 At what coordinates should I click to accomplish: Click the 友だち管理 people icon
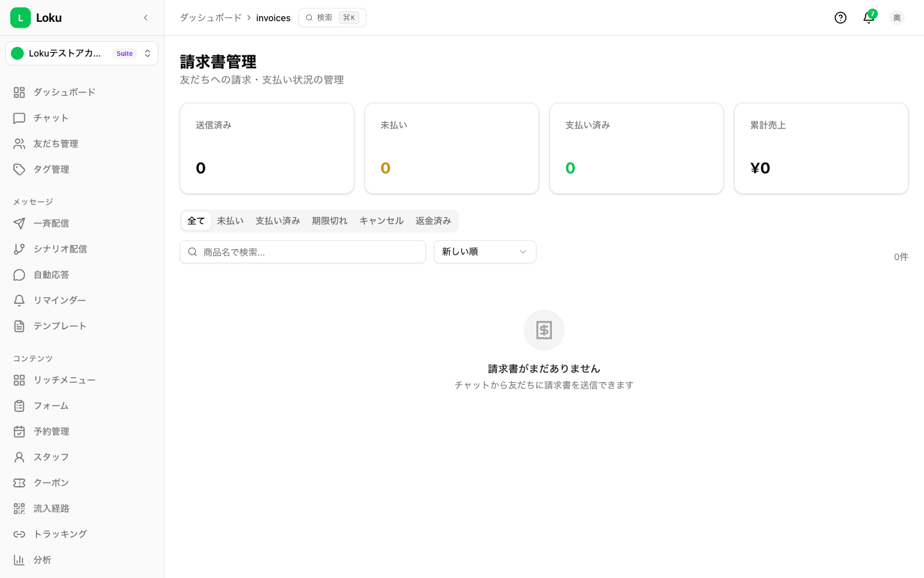click(x=19, y=144)
